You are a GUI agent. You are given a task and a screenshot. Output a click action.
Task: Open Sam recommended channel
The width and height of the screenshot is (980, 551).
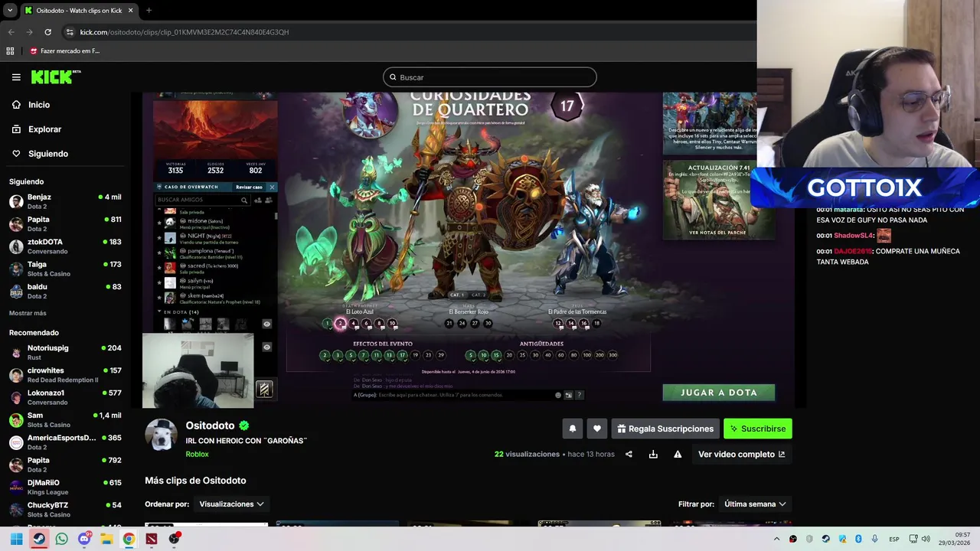point(65,419)
